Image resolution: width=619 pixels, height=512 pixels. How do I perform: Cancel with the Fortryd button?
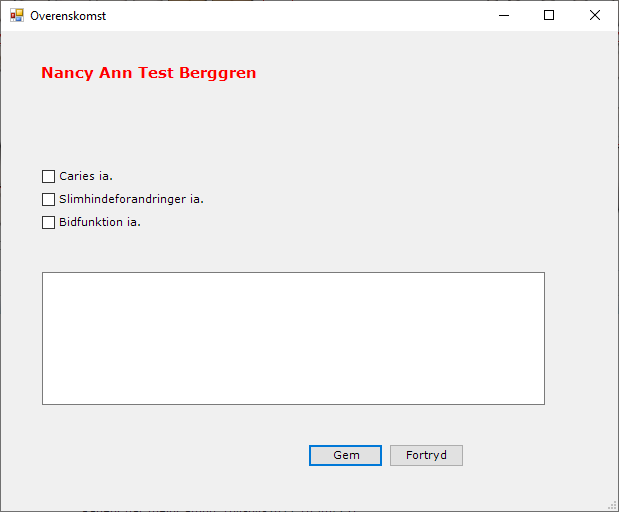pyautogui.click(x=426, y=456)
